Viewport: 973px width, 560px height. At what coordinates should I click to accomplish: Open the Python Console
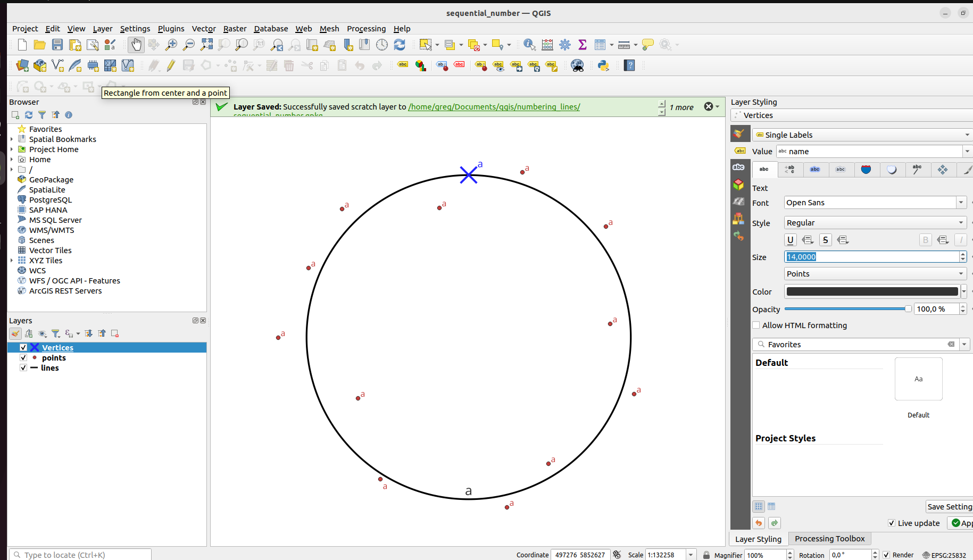(x=603, y=65)
